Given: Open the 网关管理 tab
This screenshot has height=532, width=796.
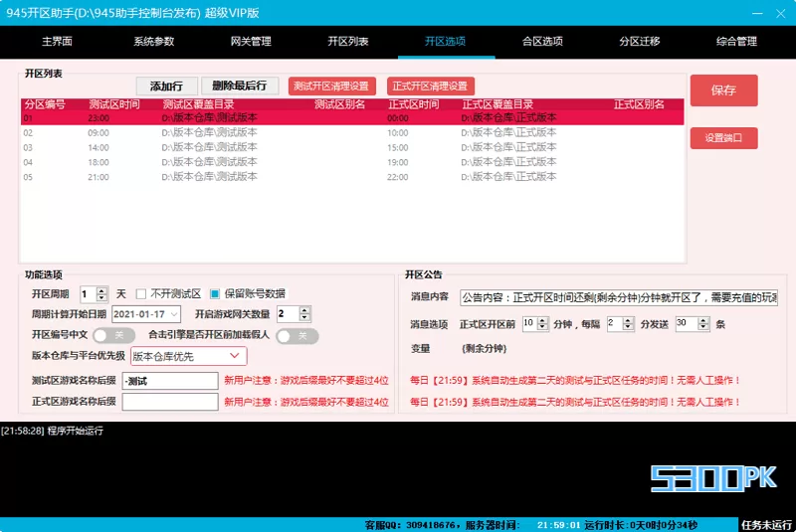Looking at the screenshot, I should [251, 42].
